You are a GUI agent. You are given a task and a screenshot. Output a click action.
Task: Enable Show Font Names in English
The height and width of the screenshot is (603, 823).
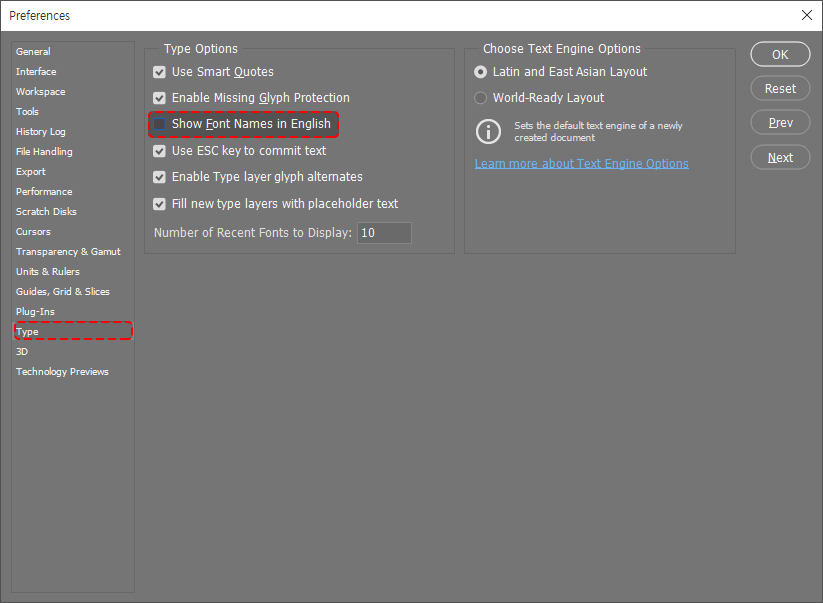(x=159, y=124)
